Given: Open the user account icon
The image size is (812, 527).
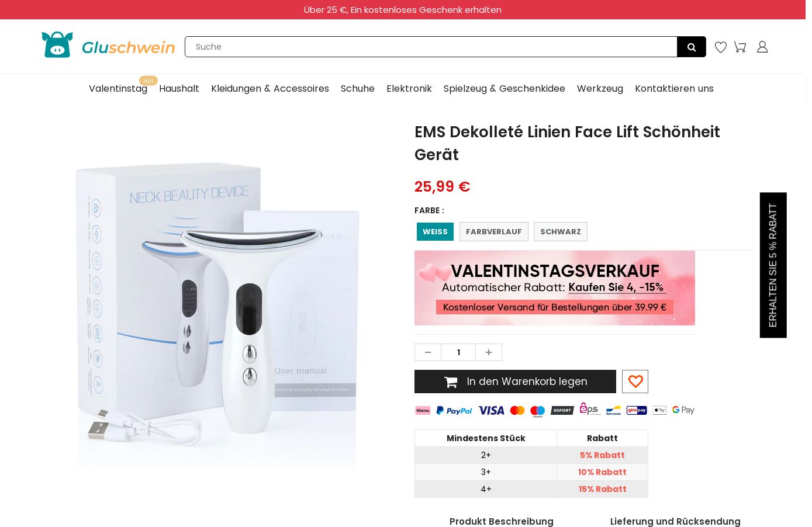Looking at the screenshot, I should point(762,47).
